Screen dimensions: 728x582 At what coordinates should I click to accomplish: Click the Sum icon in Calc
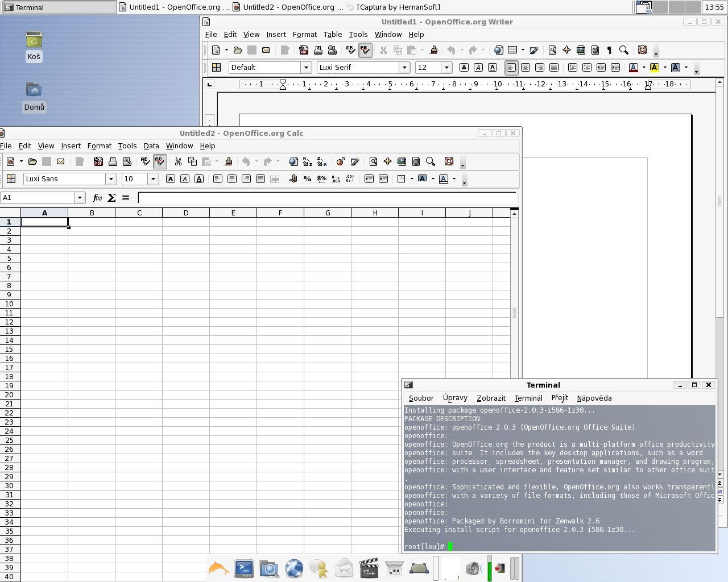click(111, 197)
